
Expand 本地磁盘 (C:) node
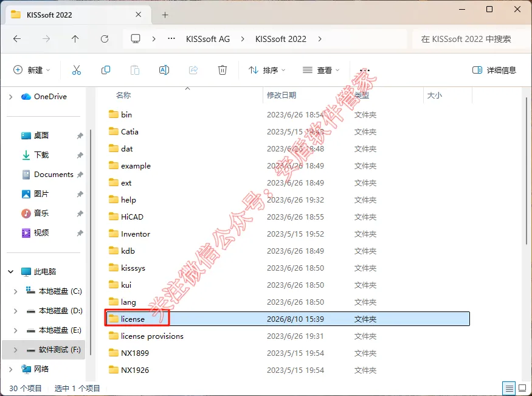tap(15, 291)
